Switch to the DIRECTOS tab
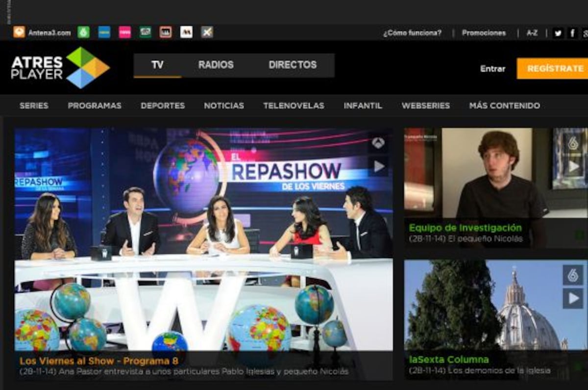The height and width of the screenshot is (390, 588). tap(293, 64)
